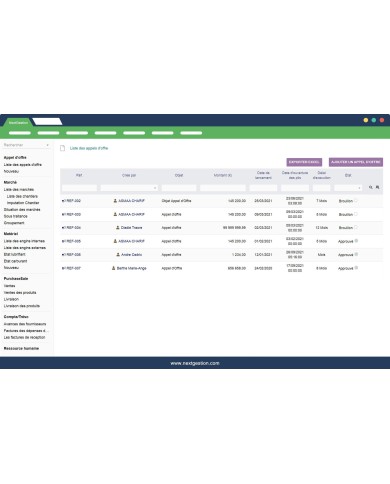Screen dimensions: 390x484
Task: Click the yellow window control dot
Action: [366, 120]
